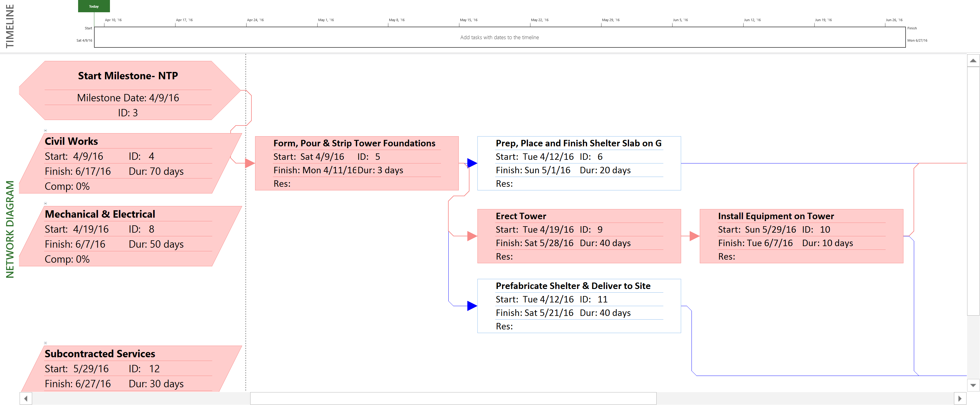The width and height of the screenshot is (980, 405).
Task: Click the scroll right arrow of horizontal scrollbar
Action: click(x=960, y=399)
